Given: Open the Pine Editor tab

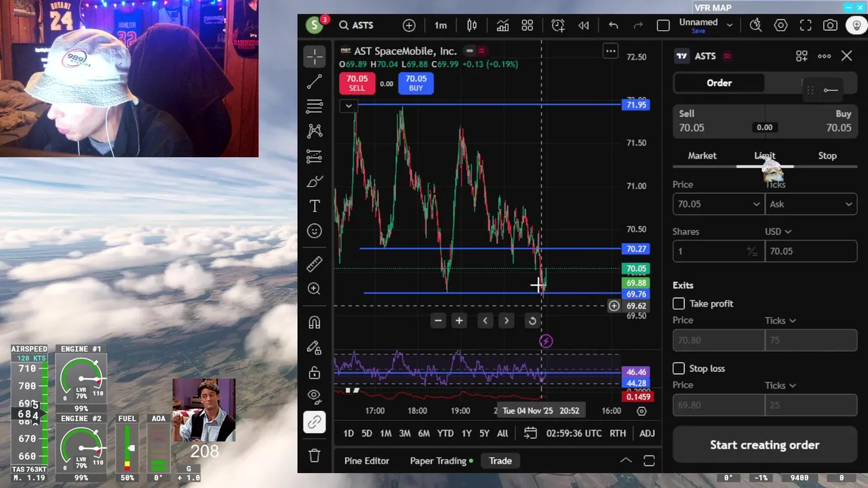Looking at the screenshot, I should (x=367, y=461).
